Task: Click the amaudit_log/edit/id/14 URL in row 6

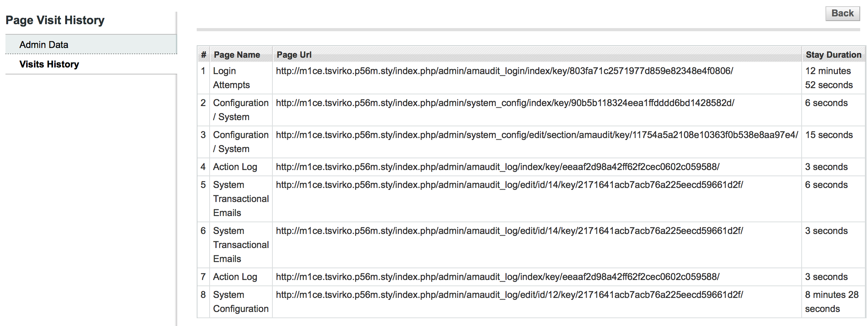Action: (x=509, y=231)
